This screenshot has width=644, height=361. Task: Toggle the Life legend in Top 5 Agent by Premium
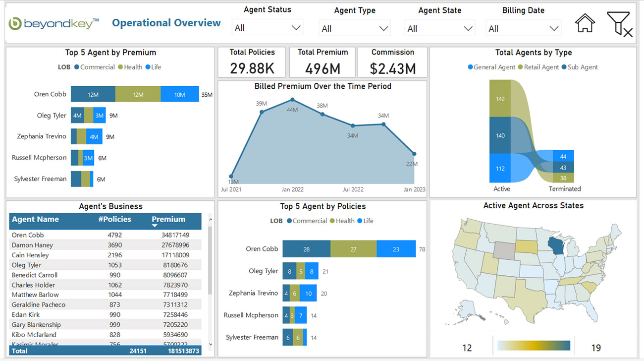(153, 67)
